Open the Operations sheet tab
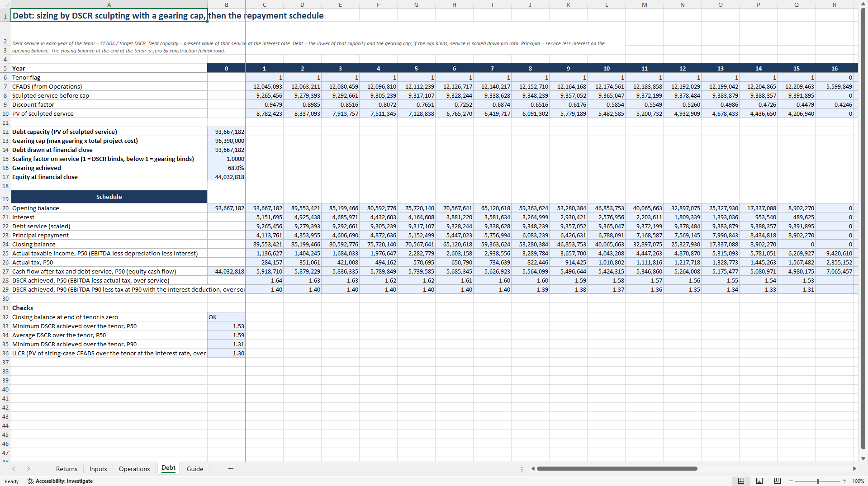Image resolution: width=868 pixels, height=486 pixels. coord(134,469)
